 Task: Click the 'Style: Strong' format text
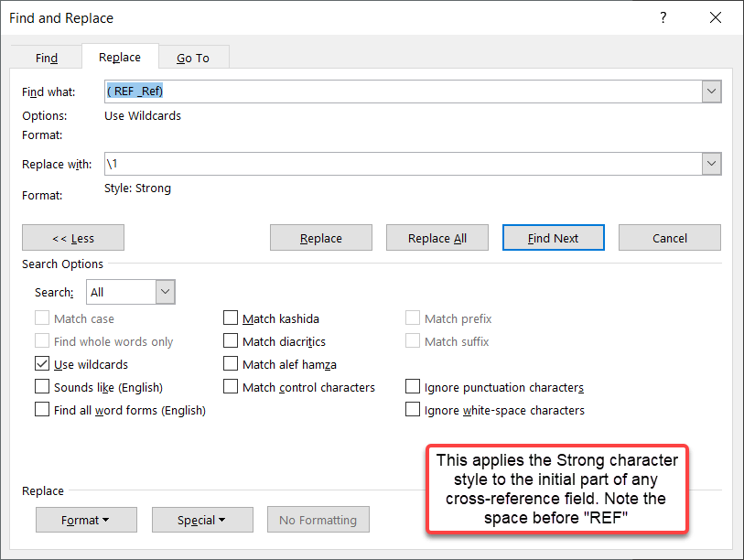(137, 188)
